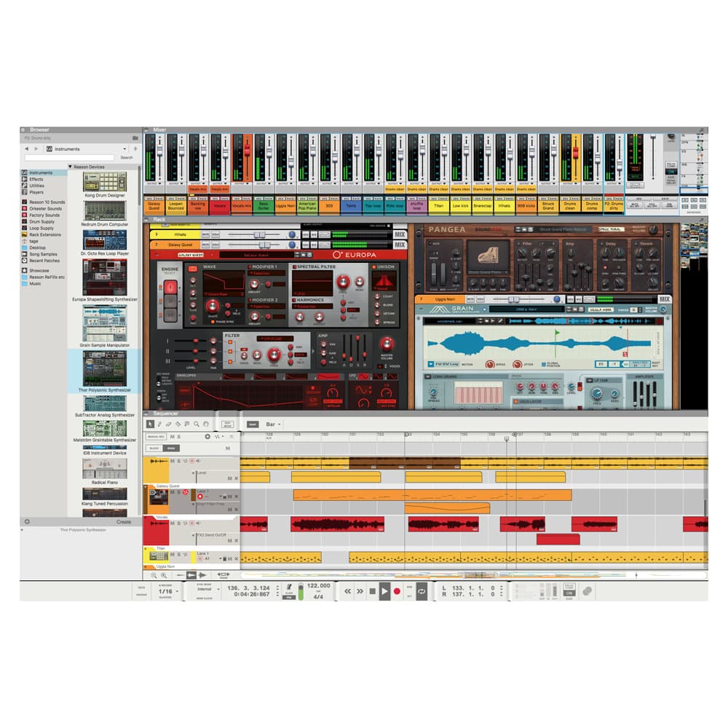
Task: Click the Vocals mixer channel fader
Action: (225, 152)
